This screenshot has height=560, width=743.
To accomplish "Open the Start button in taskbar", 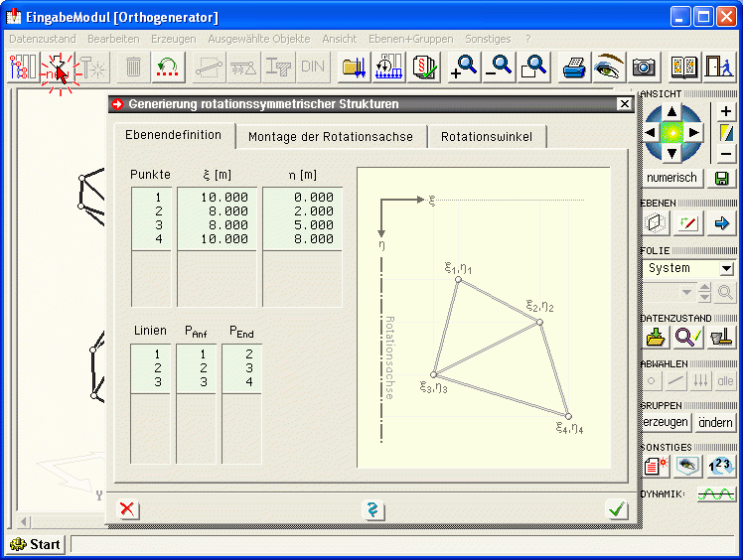I will [x=36, y=544].
